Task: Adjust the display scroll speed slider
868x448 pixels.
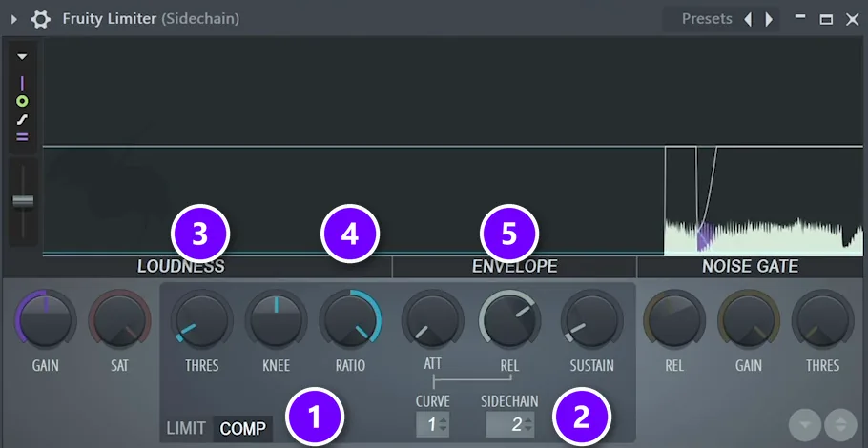Action: [23, 201]
